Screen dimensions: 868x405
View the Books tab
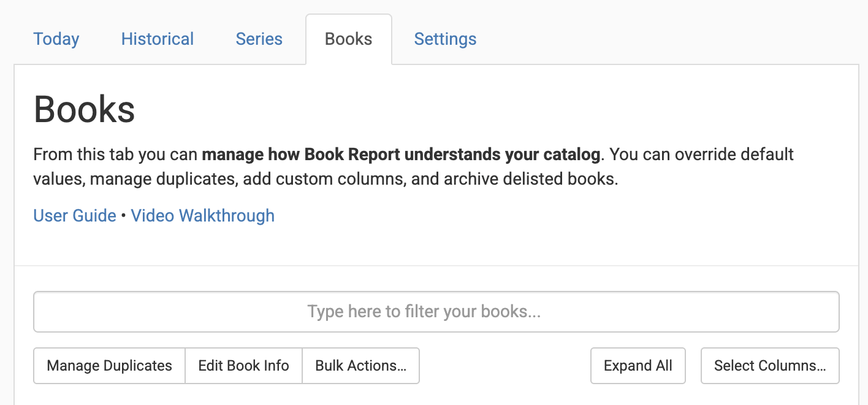[348, 39]
